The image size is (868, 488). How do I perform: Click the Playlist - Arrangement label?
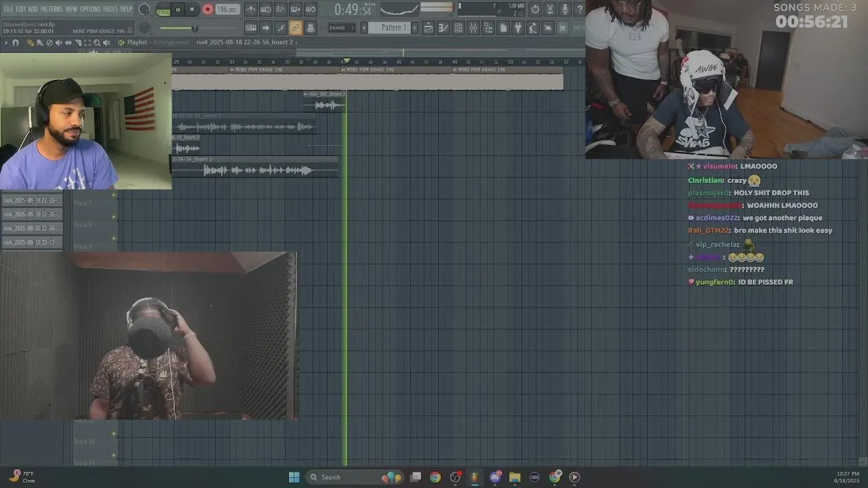click(158, 42)
